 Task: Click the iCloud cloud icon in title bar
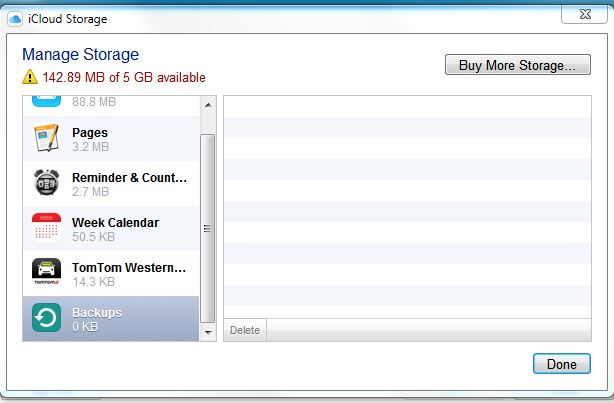(x=15, y=19)
